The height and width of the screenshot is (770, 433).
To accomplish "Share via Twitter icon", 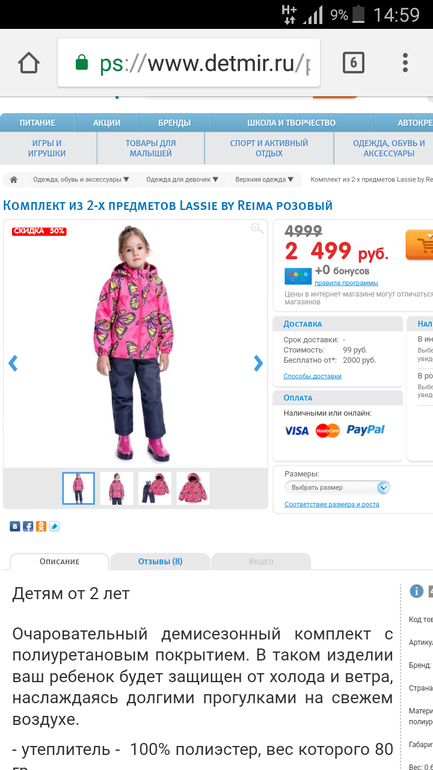I will (x=54, y=526).
